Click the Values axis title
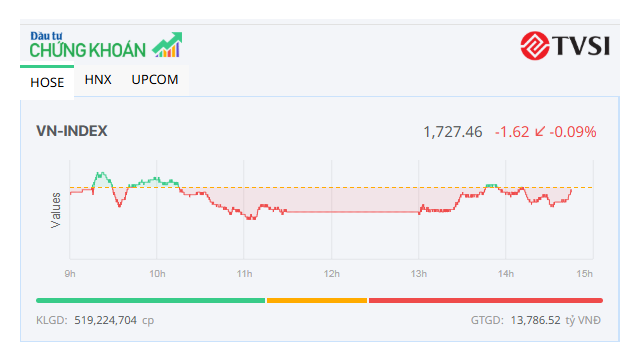Image resolution: width=637 pixels, height=362 pixels. click(56, 210)
